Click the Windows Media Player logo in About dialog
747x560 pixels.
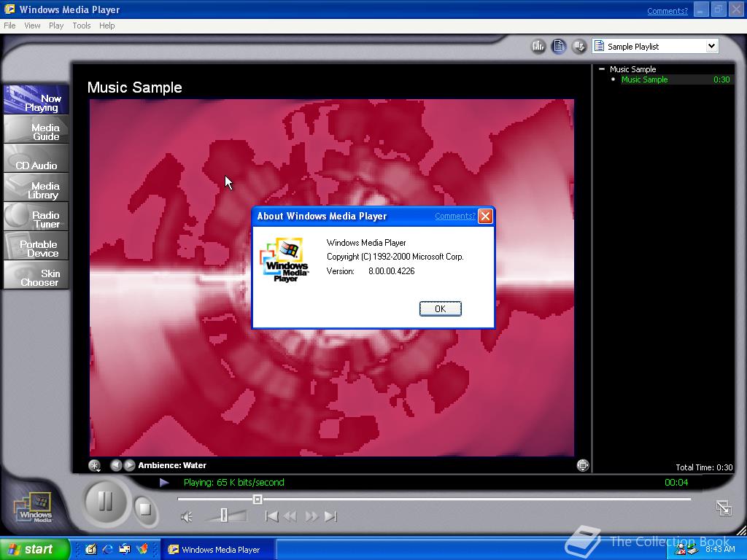click(285, 260)
